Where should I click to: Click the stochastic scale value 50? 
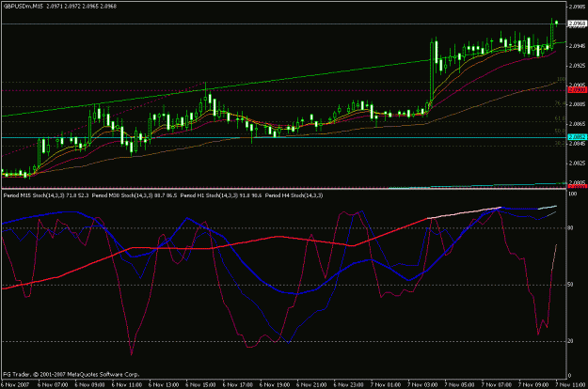click(x=571, y=285)
